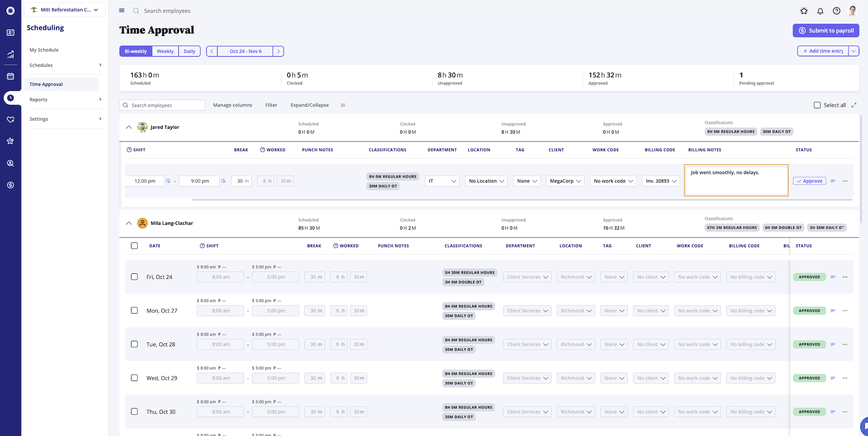Approve Jared Taylor's shift entry

pos(809,181)
